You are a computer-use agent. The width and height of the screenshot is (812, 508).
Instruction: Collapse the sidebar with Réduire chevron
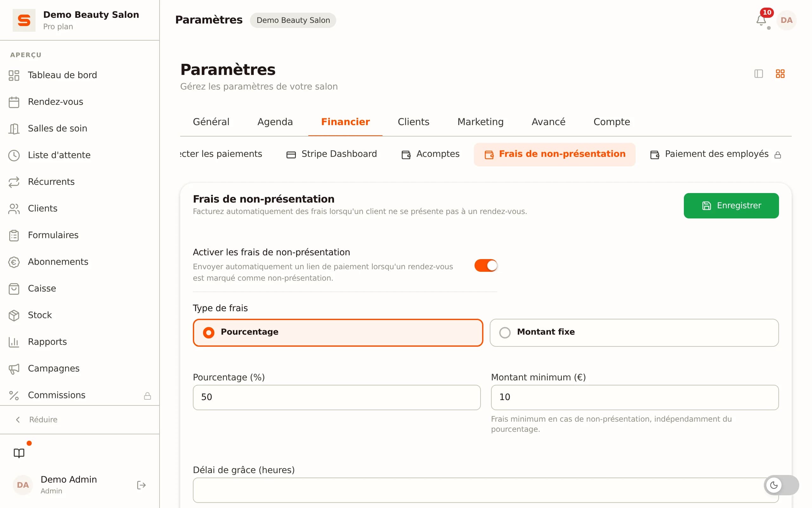tap(18, 419)
